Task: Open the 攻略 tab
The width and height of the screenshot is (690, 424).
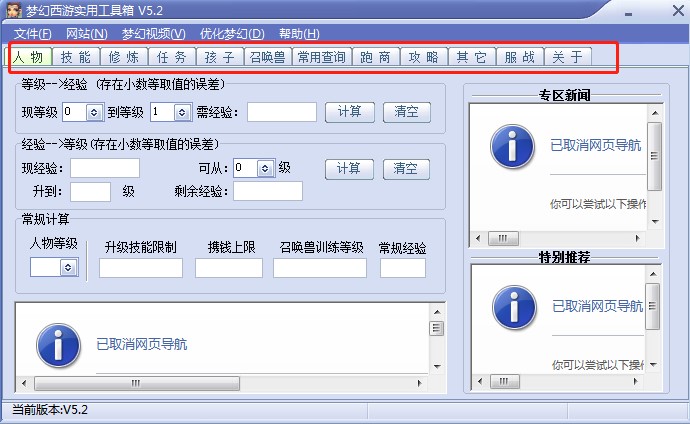Action: [x=424, y=57]
